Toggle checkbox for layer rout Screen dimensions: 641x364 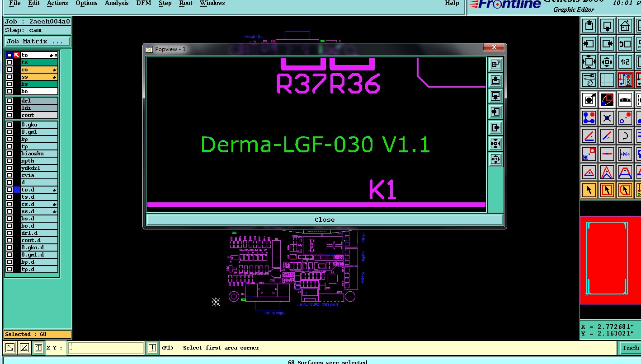[9, 115]
